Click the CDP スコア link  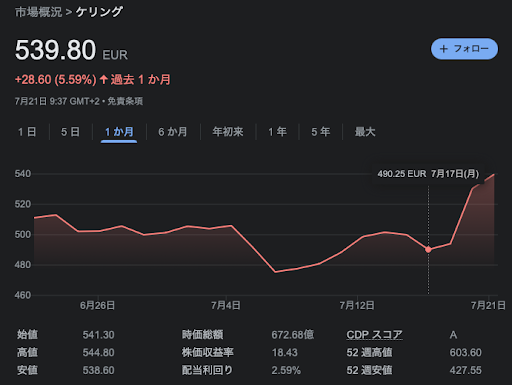(x=374, y=335)
